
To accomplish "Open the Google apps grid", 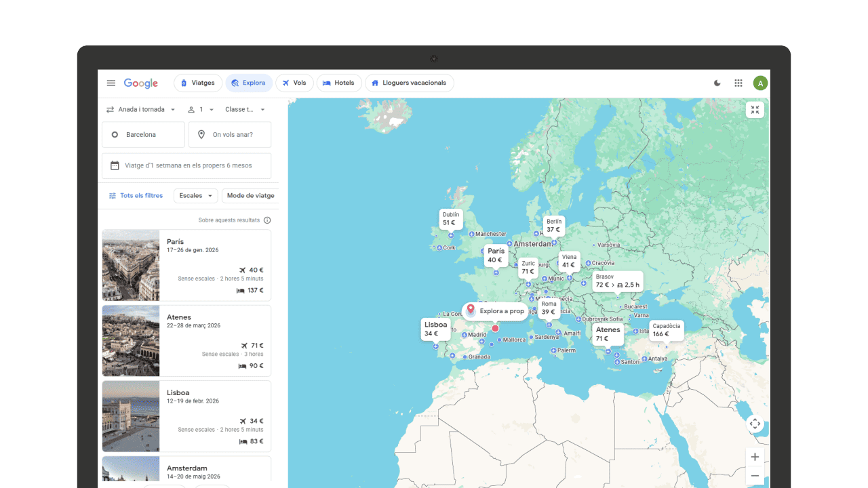I will [738, 83].
